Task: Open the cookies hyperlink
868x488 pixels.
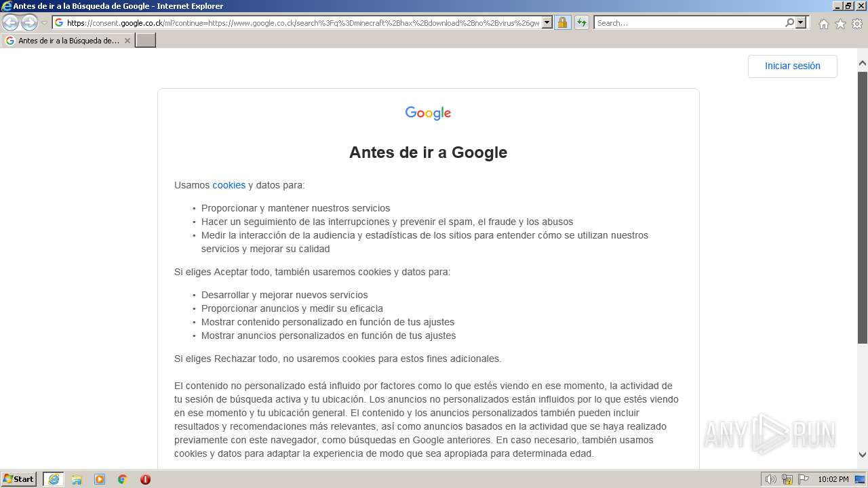Action: [229, 185]
